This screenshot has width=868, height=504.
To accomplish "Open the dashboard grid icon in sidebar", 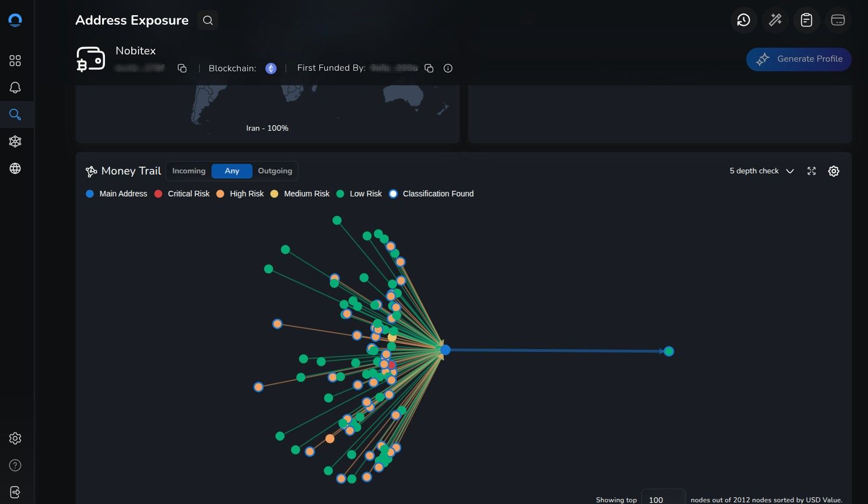I will [x=15, y=60].
